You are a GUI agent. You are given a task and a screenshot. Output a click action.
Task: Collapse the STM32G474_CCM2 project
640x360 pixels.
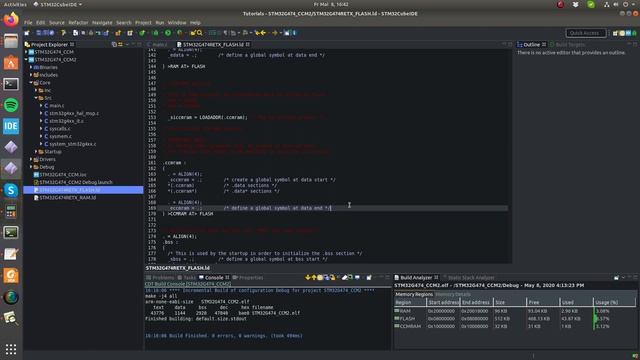click(27, 60)
